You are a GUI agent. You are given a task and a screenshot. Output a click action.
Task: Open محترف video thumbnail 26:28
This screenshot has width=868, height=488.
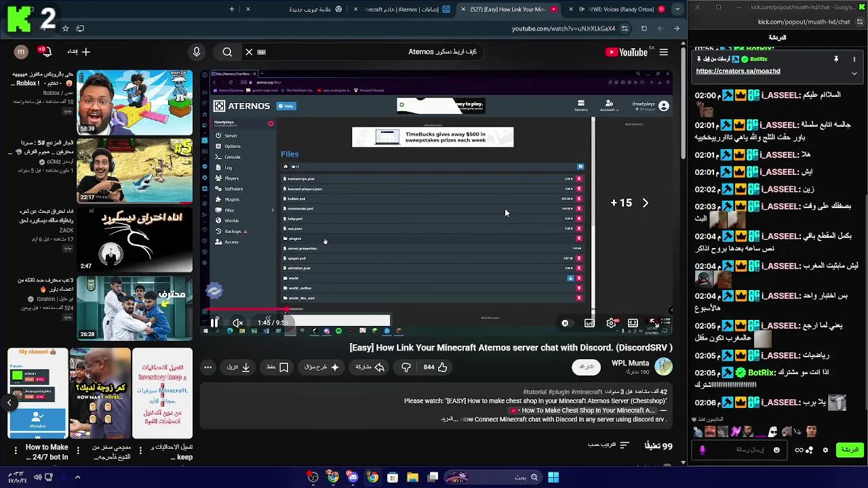134,308
